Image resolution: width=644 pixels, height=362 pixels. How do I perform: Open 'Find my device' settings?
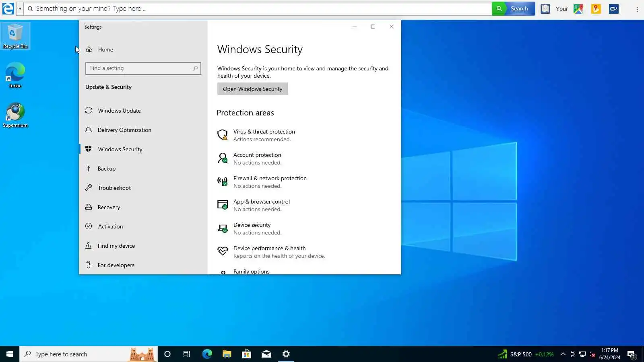(x=143, y=246)
